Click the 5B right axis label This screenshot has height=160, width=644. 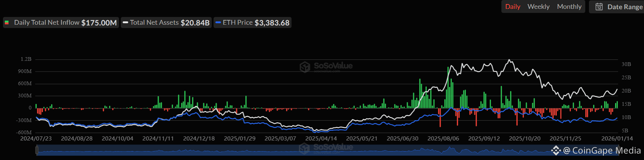click(625, 131)
